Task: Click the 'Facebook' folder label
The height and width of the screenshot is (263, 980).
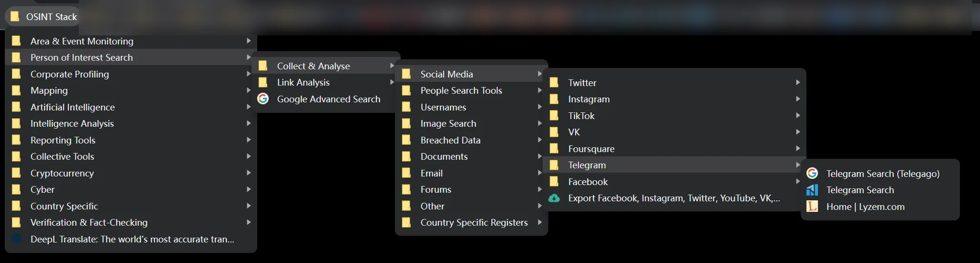Action: click(x=588, y=182)
